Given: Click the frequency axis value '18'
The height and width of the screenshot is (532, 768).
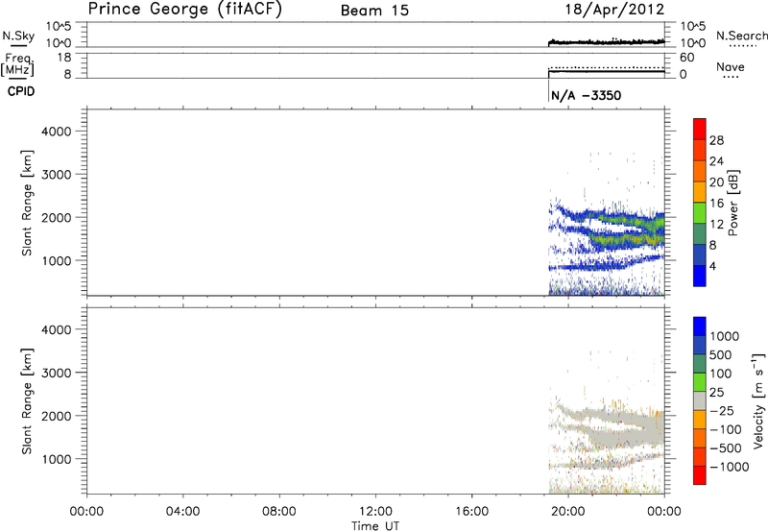Looking at the screenshot, I should coord(64,58).
